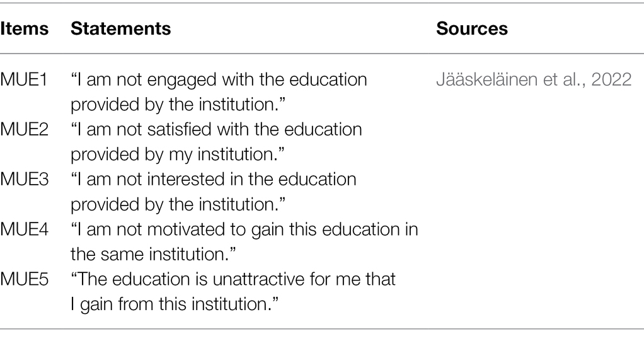Click the statement "I am not satisfied with the education"
644x341 pixels.
(216, 129)
